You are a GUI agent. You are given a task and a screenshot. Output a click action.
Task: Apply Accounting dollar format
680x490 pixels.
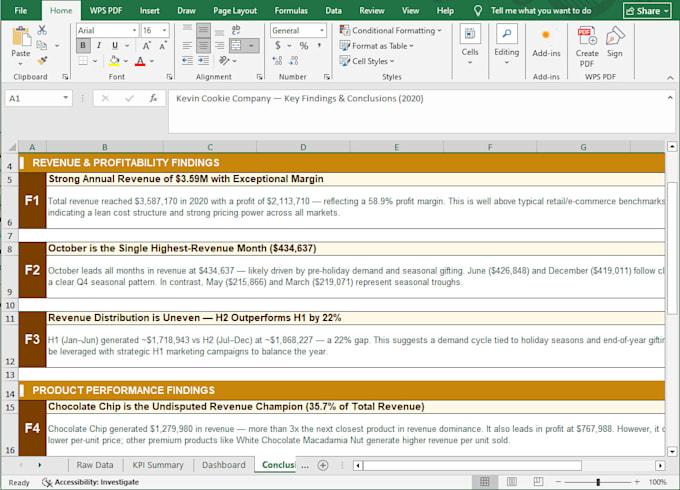click(x=278, y=46)
